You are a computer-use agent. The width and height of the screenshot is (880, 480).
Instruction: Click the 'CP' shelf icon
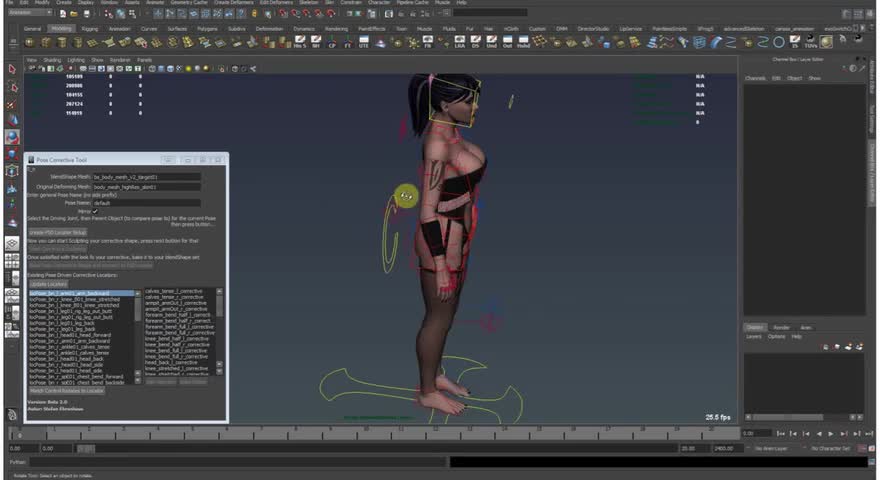click(x=332, y=42)
